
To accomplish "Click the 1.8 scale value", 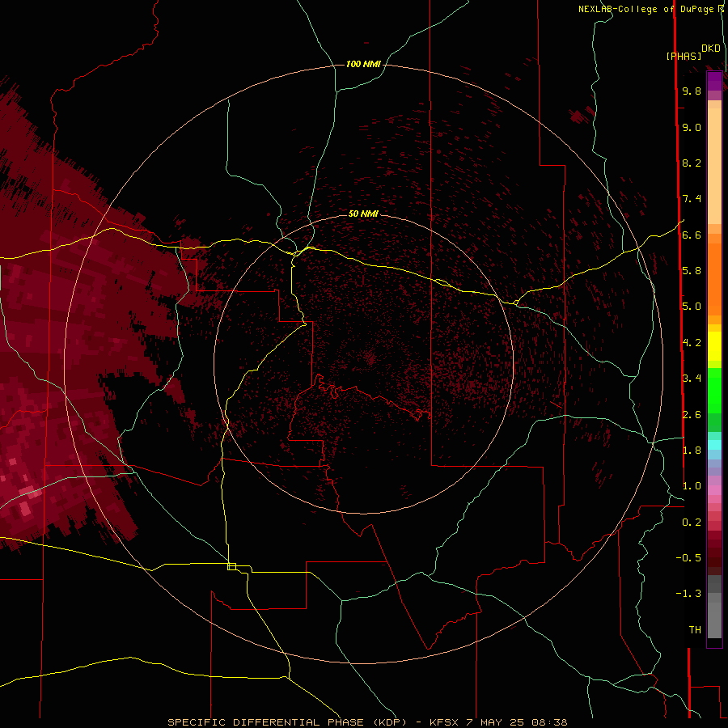I will click(692, 451).
